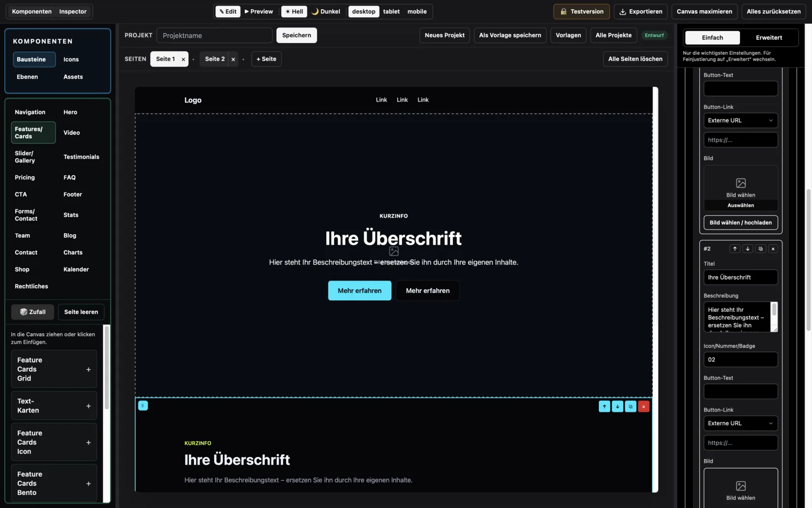This screenshot has height=508, width=812.
Task: Add the Feature Cards Bento block via plus
Action: (x=88, y=484)
